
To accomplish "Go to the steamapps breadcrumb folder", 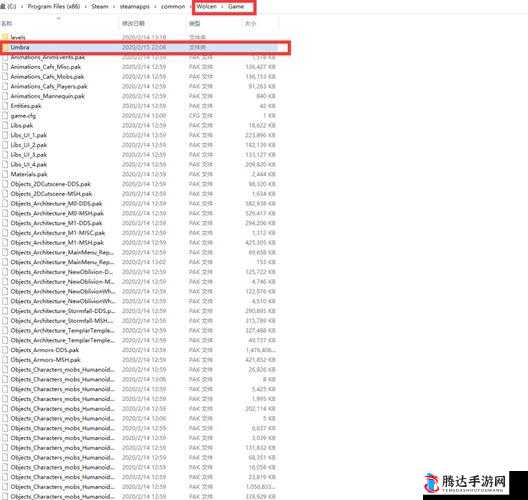I will coord(135,6).
